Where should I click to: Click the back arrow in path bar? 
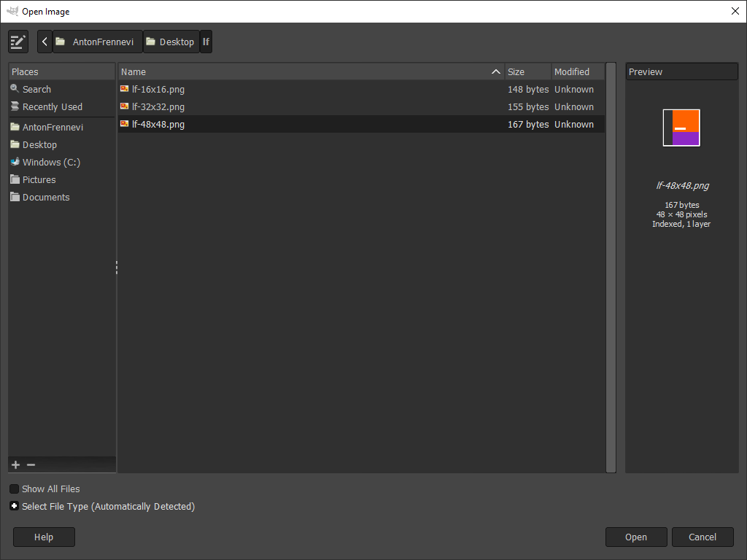tap(44, 42)
